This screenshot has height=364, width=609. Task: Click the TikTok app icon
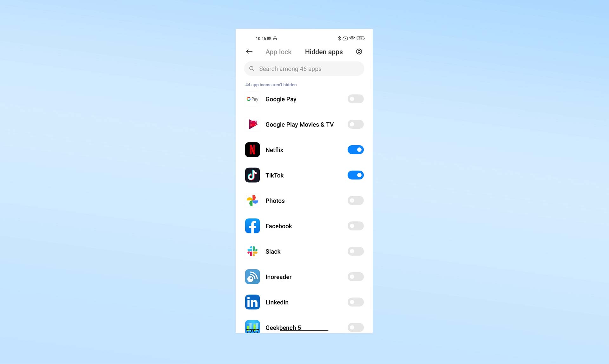252,175
